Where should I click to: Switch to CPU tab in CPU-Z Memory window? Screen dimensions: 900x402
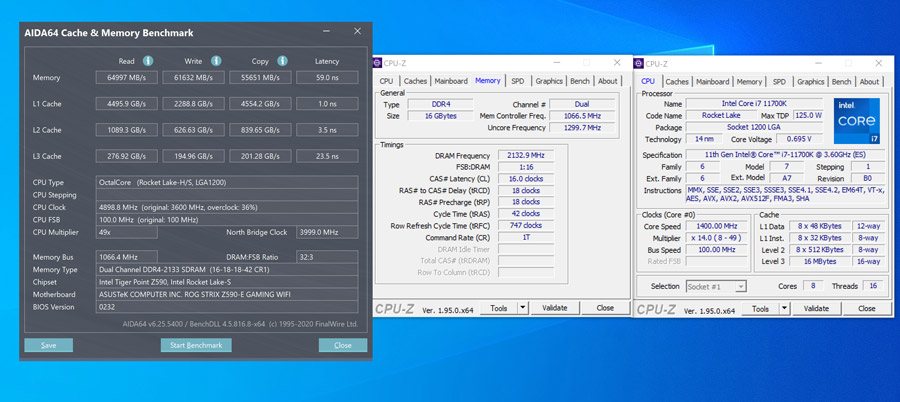(x=386, y=81)
